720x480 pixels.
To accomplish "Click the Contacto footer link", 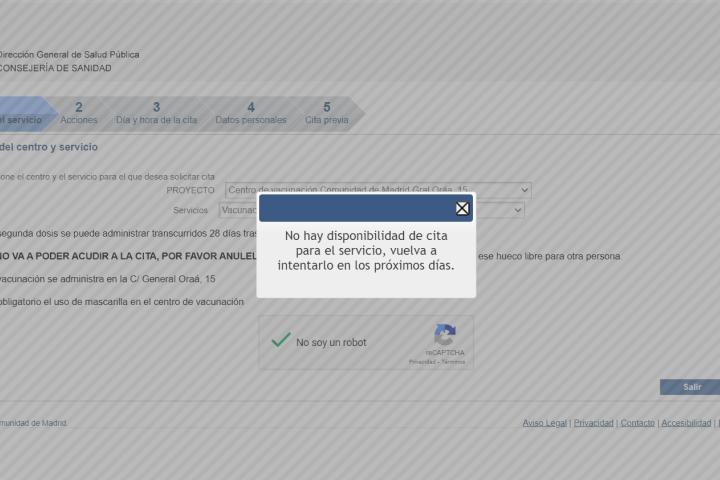I will [x=637, y=423].
